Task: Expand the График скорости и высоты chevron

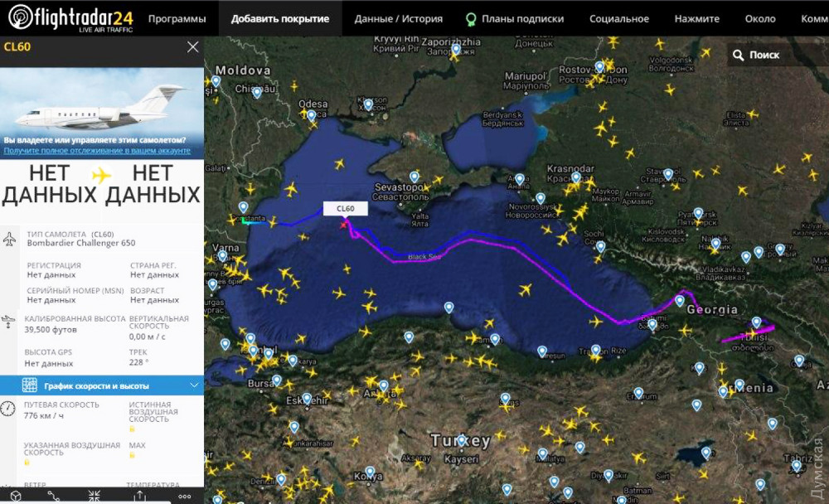Action: (x=194, y=385)
